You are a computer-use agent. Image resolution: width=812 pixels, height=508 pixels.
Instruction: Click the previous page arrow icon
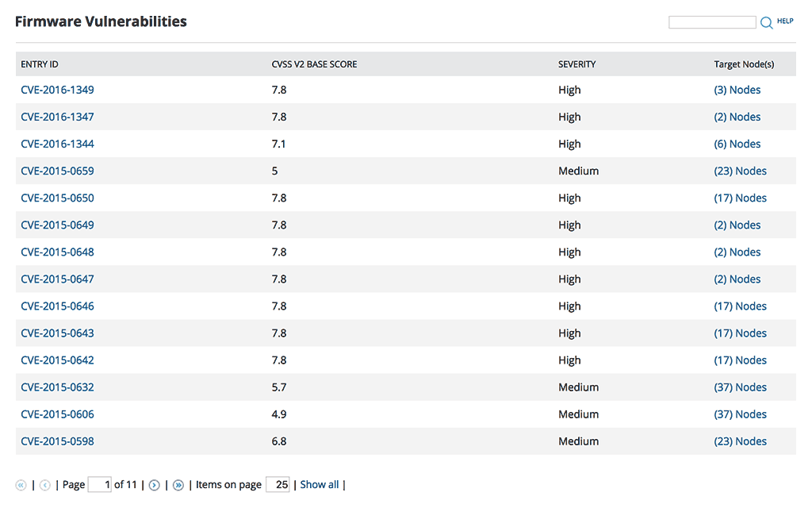(x=45, y=485)
